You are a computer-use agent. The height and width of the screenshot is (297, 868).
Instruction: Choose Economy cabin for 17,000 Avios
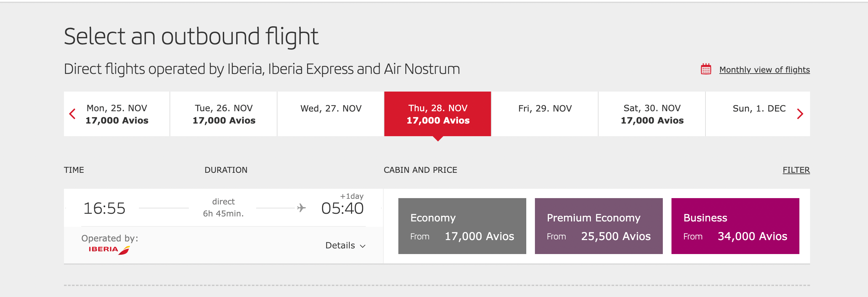pos(462,226)
